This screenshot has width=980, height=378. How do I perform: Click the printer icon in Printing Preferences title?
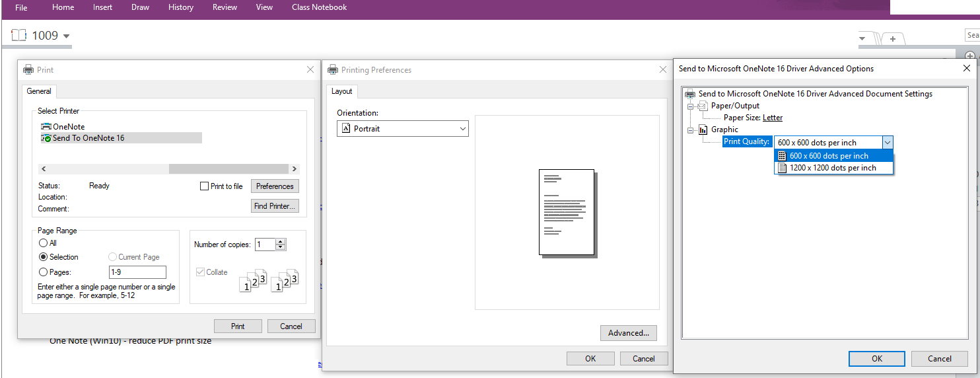(333, 69)
